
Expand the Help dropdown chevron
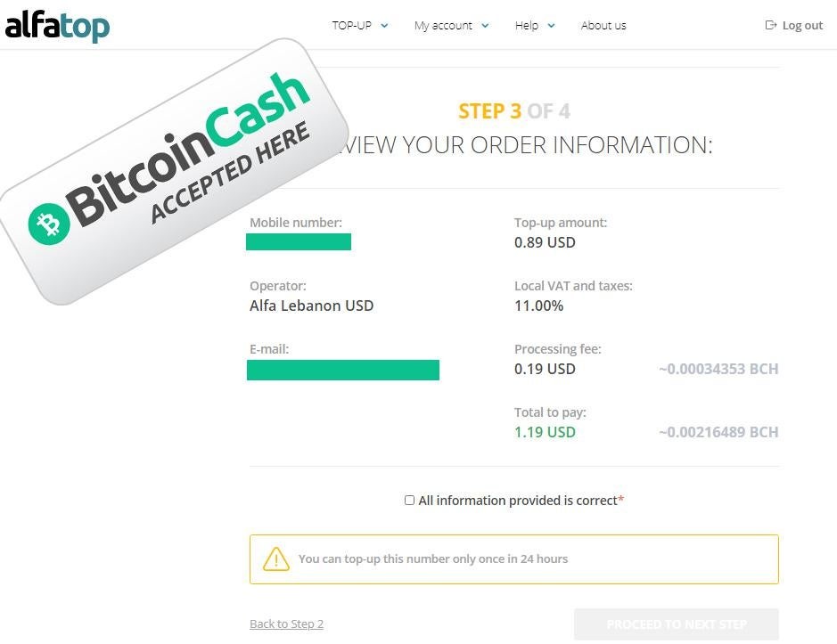pos(552,26)
